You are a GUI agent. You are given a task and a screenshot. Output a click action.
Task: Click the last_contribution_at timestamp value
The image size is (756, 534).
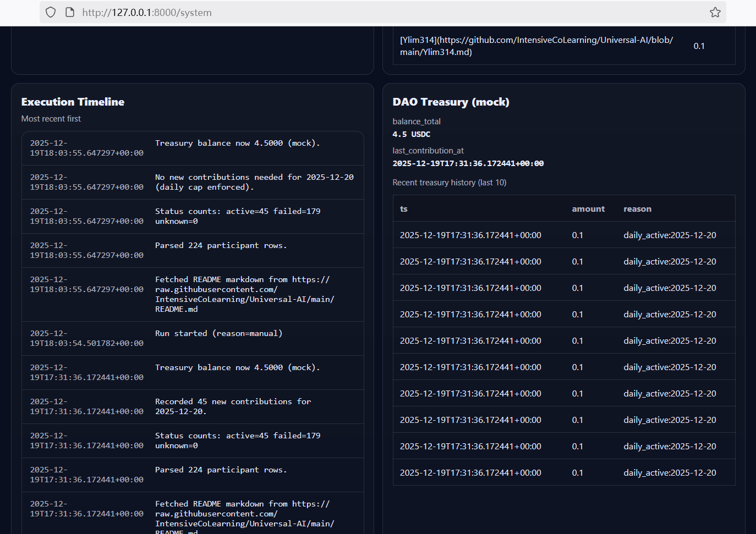tap(468, 163)
